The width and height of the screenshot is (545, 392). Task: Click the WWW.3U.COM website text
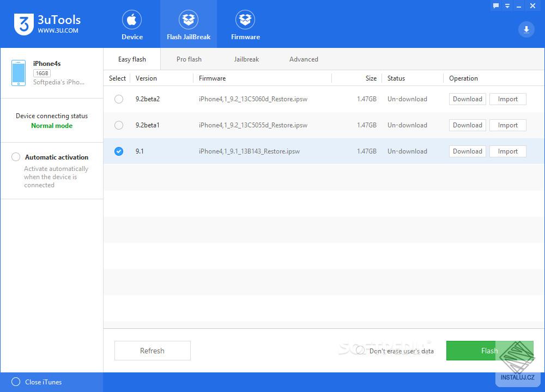coord(58,30)
